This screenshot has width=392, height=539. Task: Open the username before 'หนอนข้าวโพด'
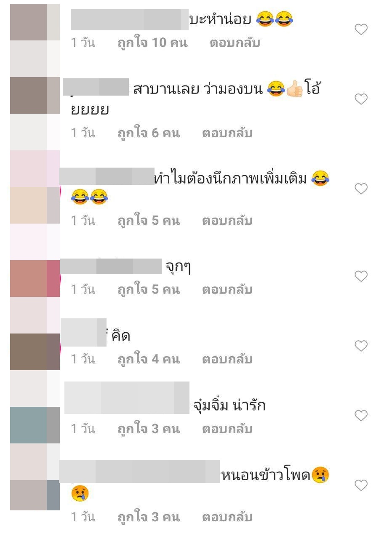tap(139, 471)
